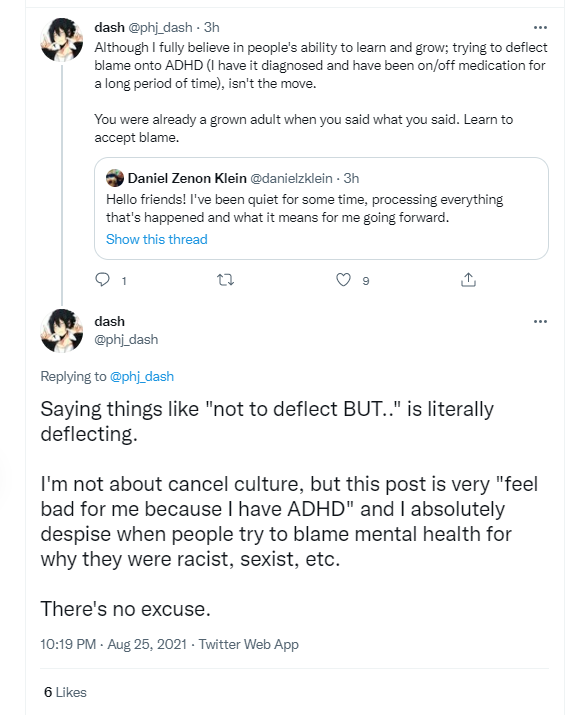Image resolution: width=574 pixels, height=715 pixels.
Task: Click Daniel Zenon Klein's small avatar
Action: click(x=115, y=178)
